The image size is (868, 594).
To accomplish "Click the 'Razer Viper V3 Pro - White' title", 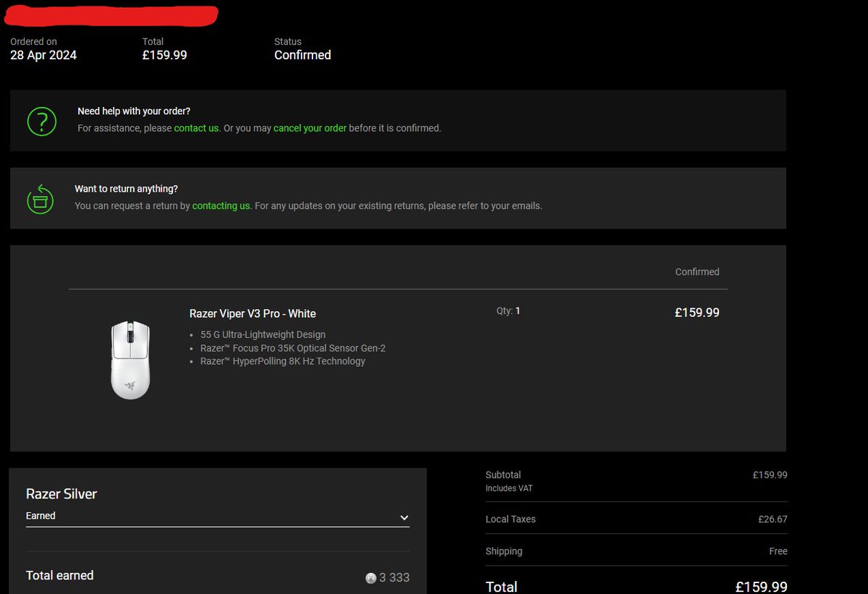I will pos(252,313).
